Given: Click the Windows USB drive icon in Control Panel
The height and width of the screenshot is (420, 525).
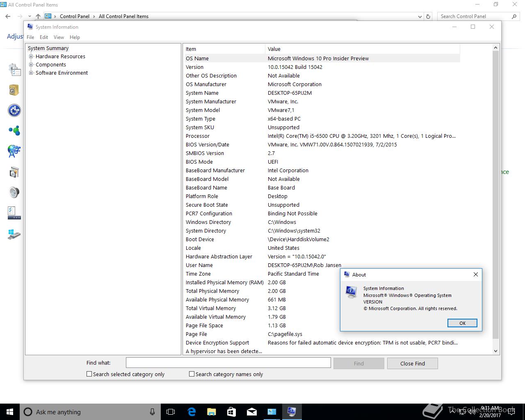Looking at the screenshot, I should click(14, 234).
